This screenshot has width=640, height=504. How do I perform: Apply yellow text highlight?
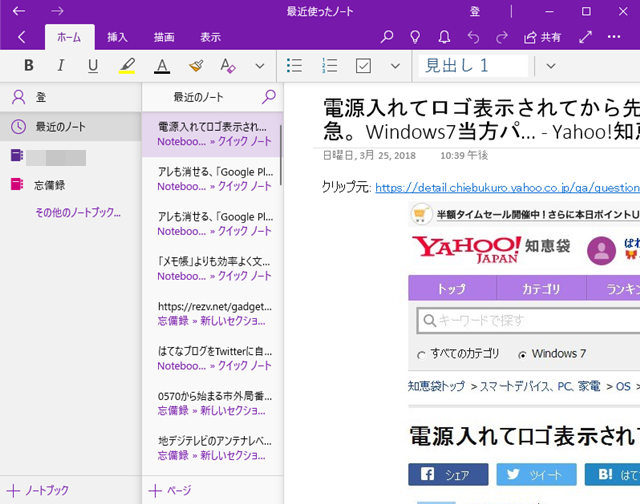127,65
